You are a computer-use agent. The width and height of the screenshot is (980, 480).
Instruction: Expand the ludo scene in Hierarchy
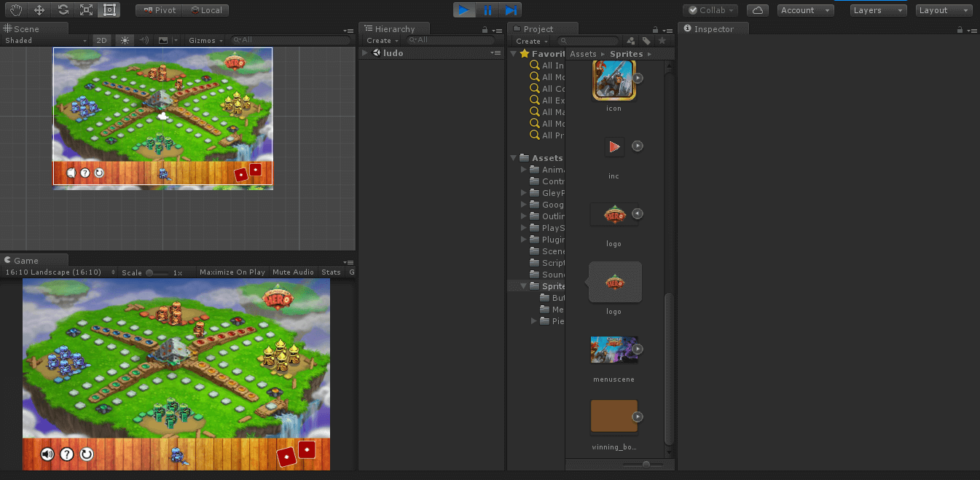click(365, 53)
